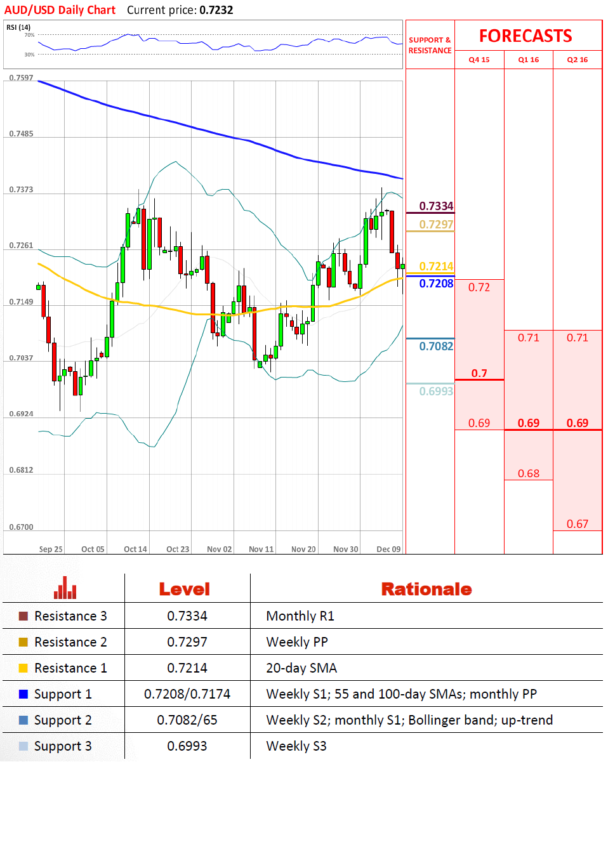Image resolution: width=608 pixels, height=868 pixels.
Task: Click the 0.7597 y-axis price label
Action: (x=21, y=77)
